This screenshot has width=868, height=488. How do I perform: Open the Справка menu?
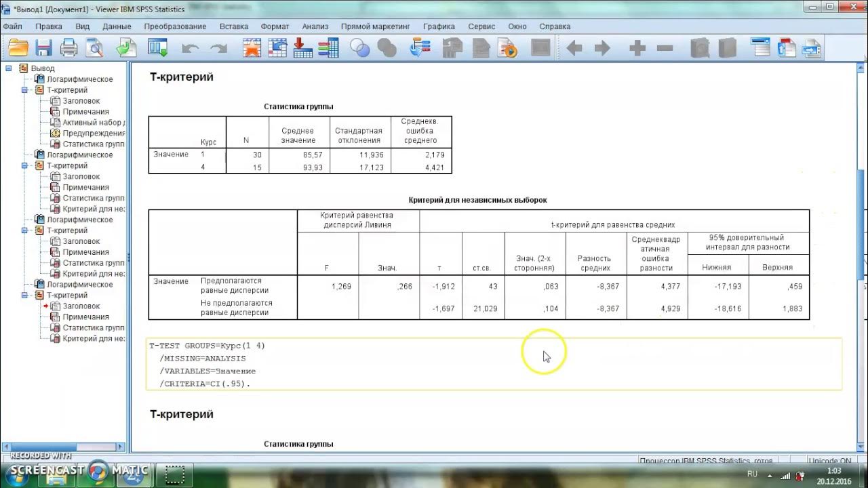[x=555, y=26]
